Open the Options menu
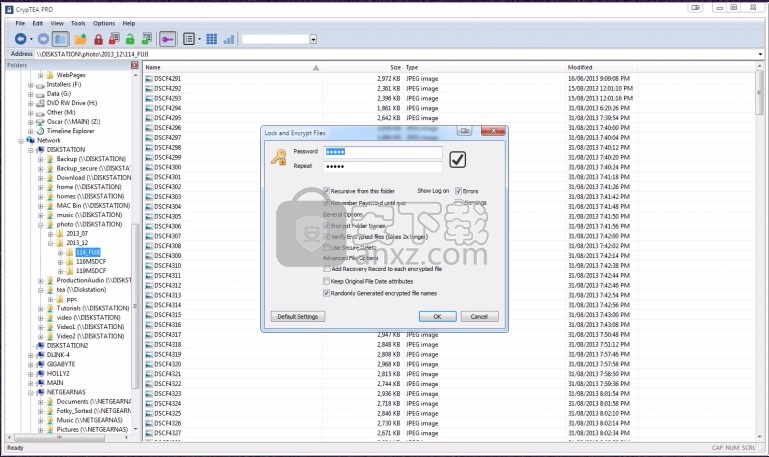Screen dimensions: 769x457 (x=104, y=23)
